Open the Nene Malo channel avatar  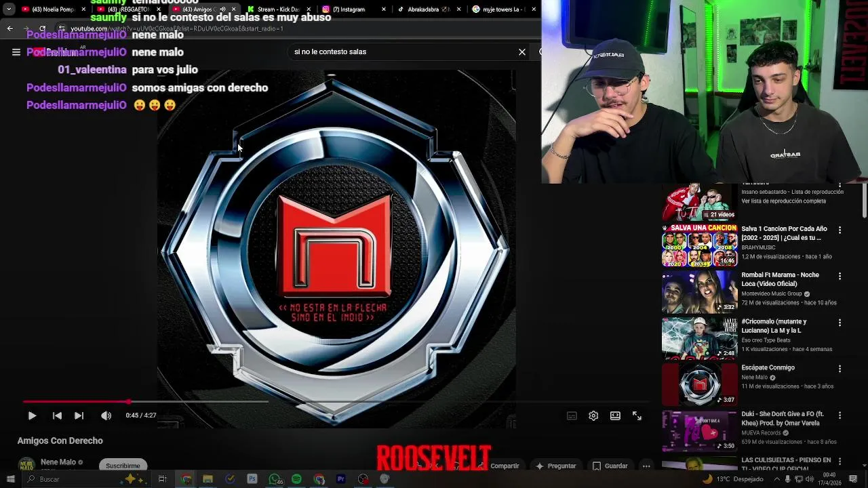point(26,464)
